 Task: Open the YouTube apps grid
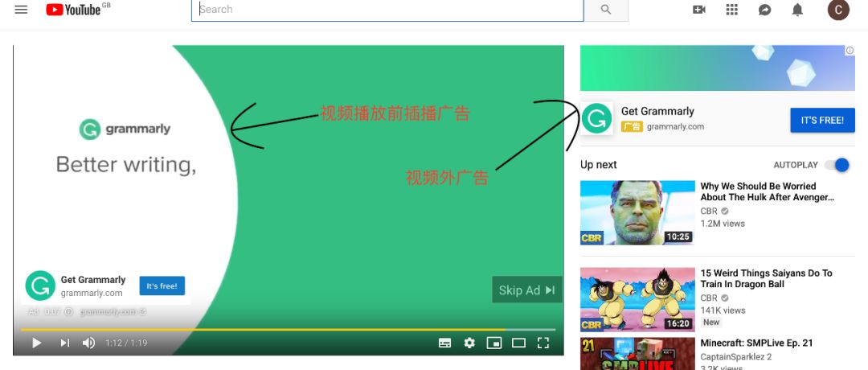(732, 10)
